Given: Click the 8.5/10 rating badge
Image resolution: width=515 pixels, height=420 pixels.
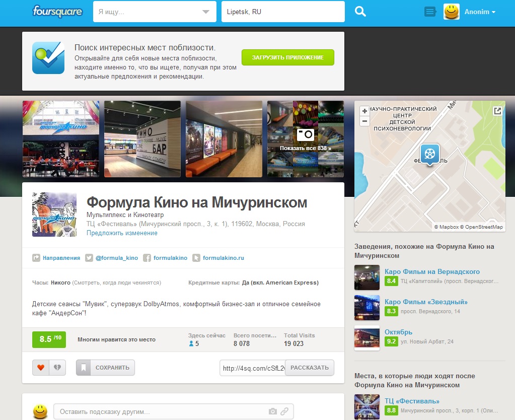Looking at the screenshot, I should click(49, 339).
